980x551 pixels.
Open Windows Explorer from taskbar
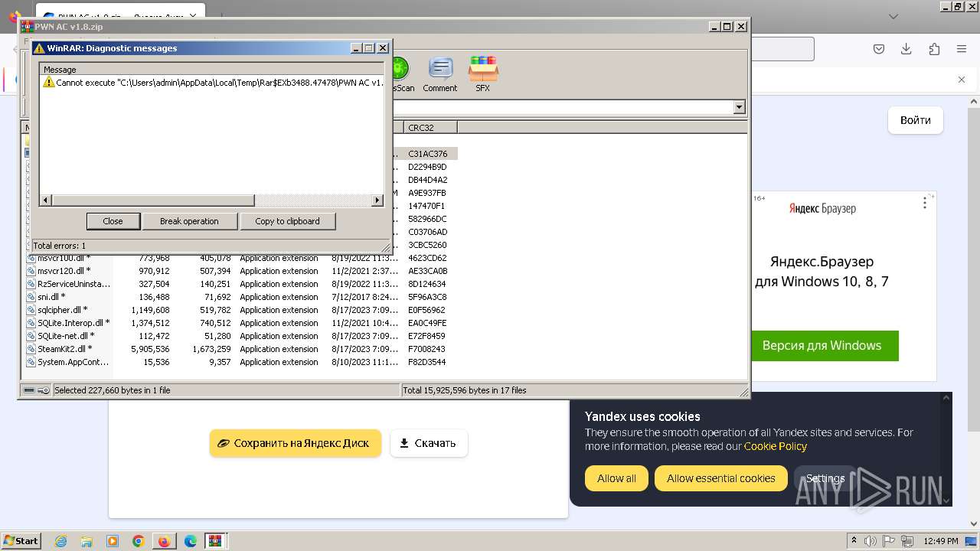click(87, 541)
